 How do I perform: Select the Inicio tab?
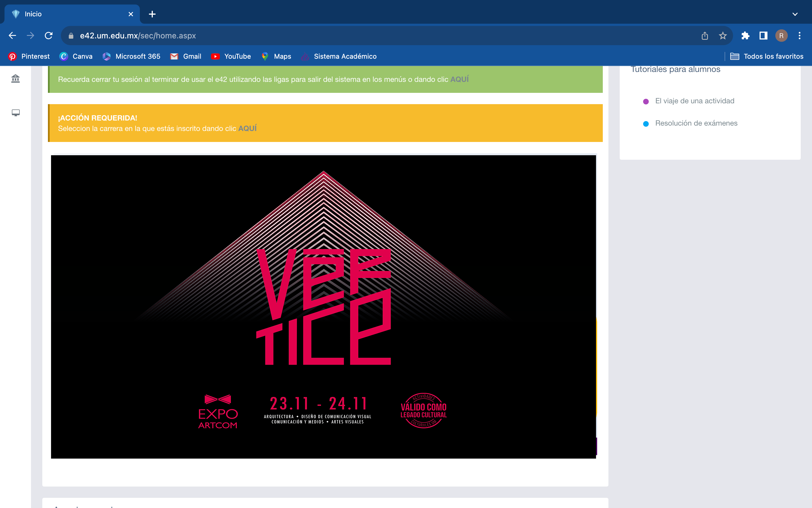(x=72, y=14)
